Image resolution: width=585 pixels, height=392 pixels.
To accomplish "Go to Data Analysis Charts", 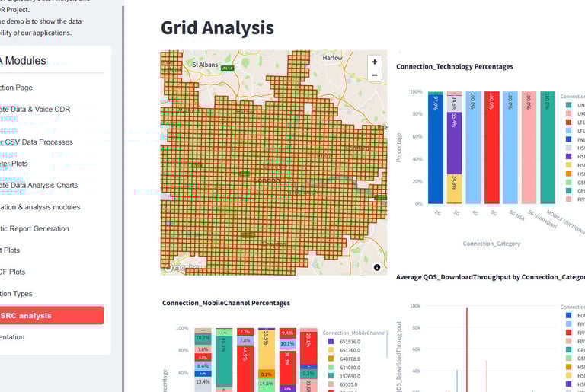I will (39, 186).
